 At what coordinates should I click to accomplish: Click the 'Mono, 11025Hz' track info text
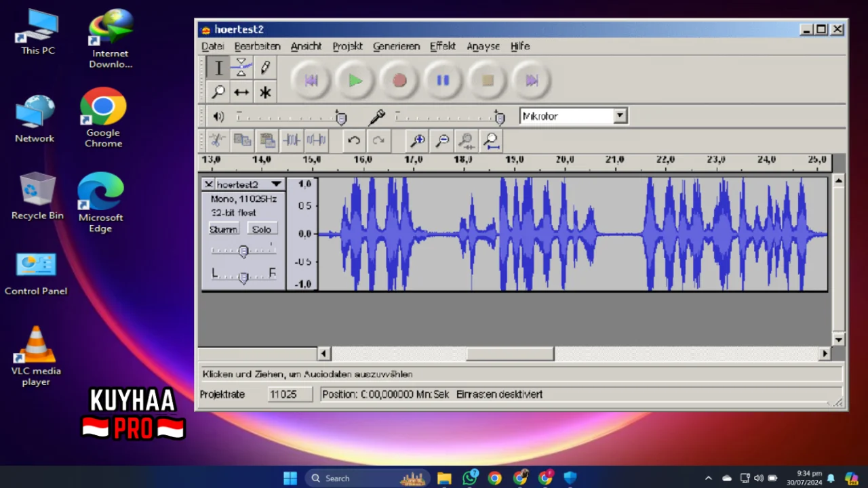[243, 199]
